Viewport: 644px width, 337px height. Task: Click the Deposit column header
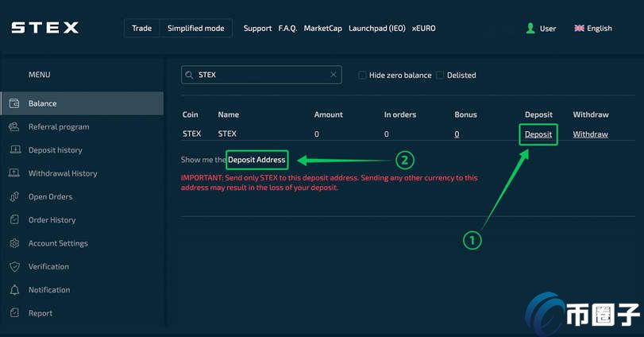[x=538, y=114]
